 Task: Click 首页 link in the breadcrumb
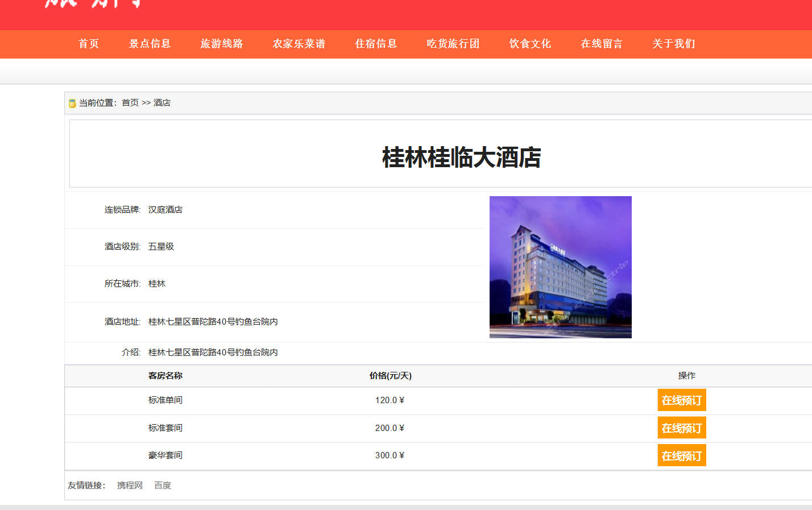[x=130, y=103]
